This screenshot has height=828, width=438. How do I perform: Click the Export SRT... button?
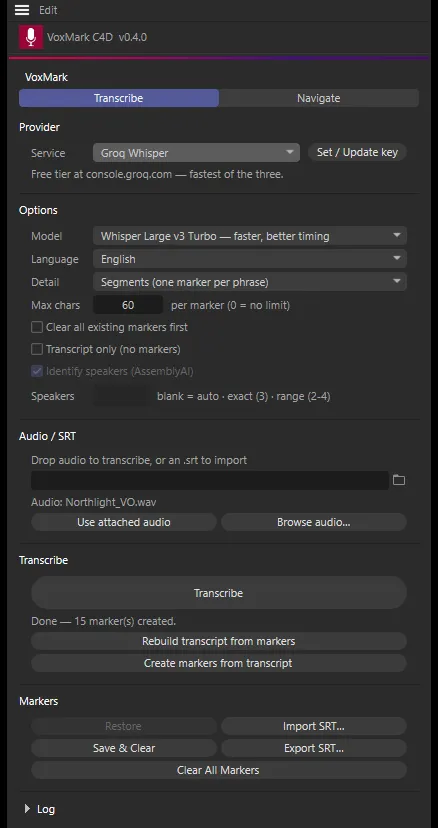pyautogui.click(x=314, y=748)
